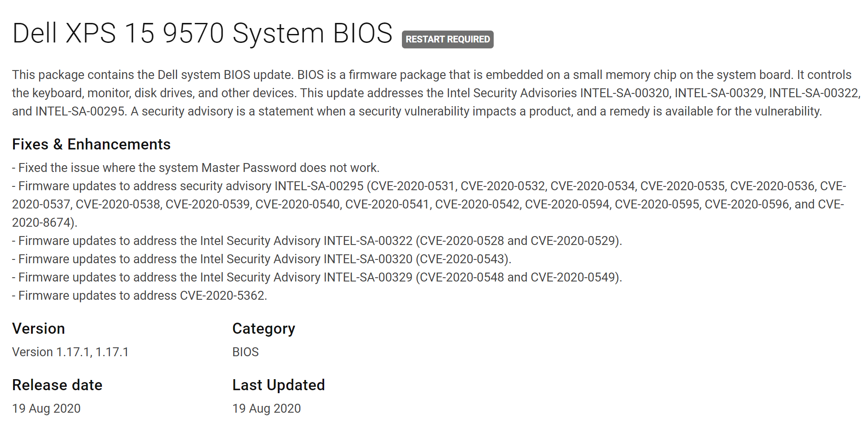Click the INTEL-SA-00322 firmware update bullet

[x=317, y=241]
